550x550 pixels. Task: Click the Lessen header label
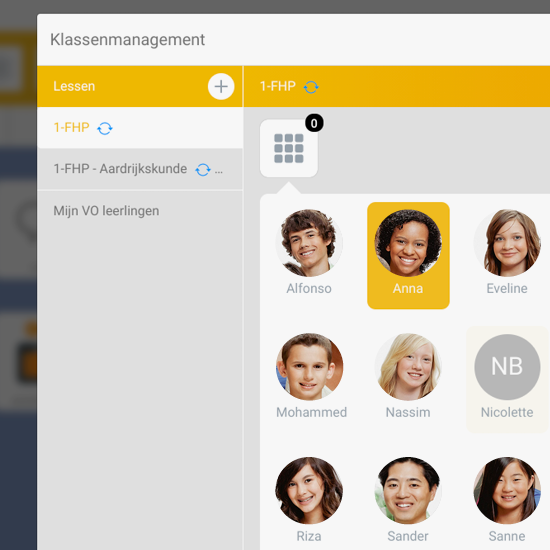74,86
